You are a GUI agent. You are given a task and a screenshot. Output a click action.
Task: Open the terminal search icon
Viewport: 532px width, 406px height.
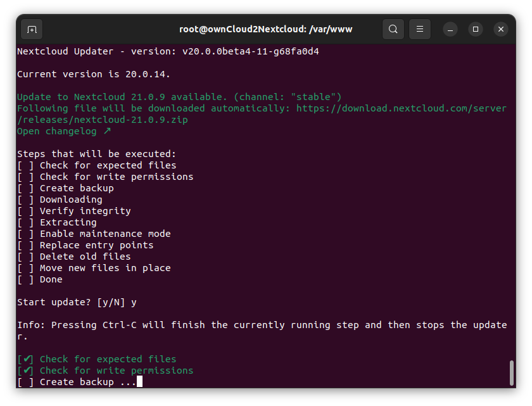click(x=393, y=29)
